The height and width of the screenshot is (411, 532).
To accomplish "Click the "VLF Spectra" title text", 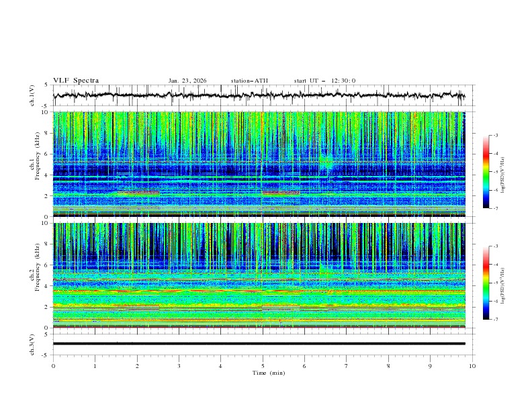I will pyautogui.click(x=76, y=81).
